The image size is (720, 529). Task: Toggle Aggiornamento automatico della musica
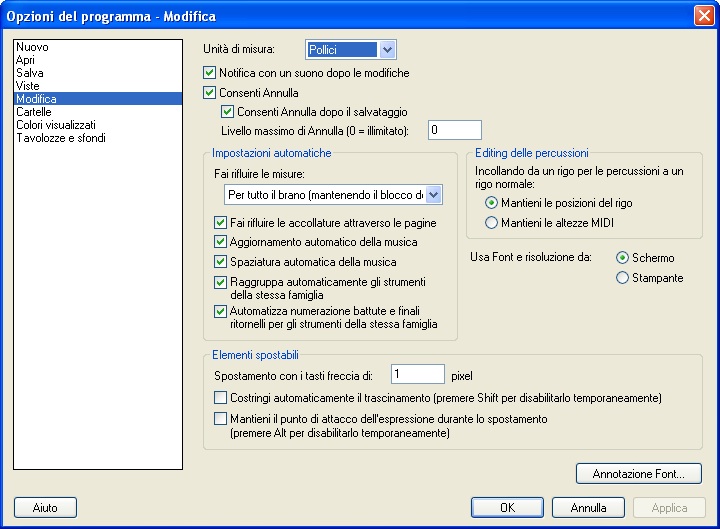click(221, 242)
